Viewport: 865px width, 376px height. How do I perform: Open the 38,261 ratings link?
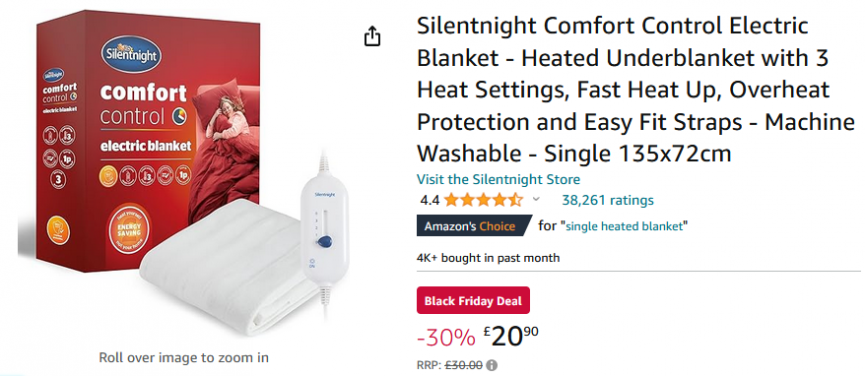[607, 200]
